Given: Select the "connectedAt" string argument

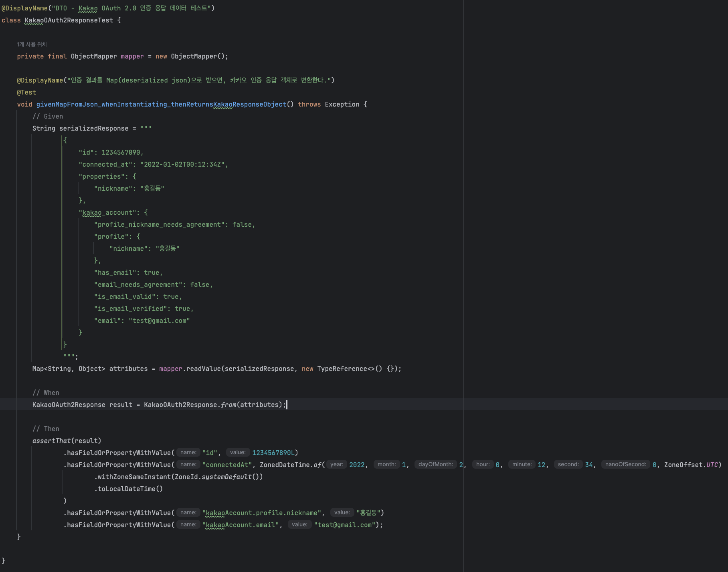Looking at the screenshot, I should tap(227, 465).
